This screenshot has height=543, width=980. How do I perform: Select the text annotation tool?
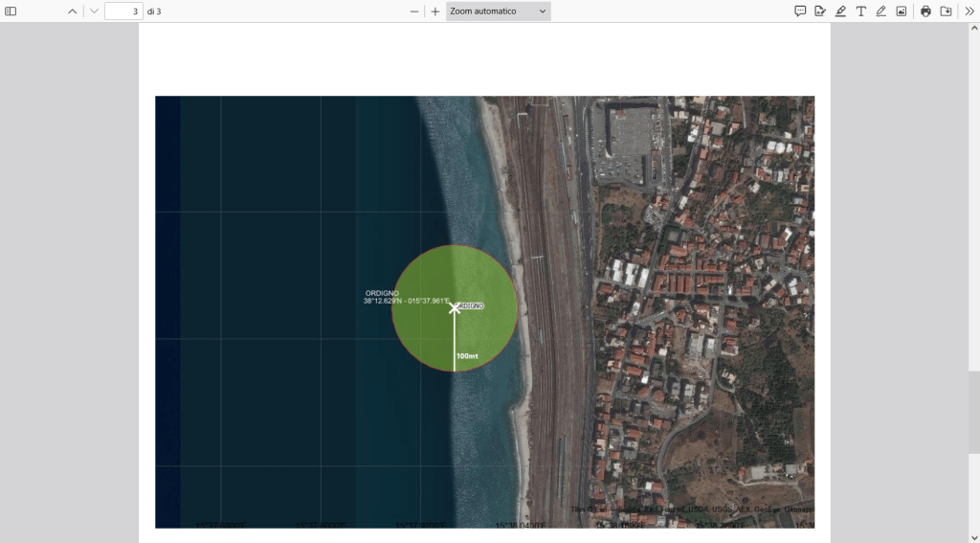pos(860,11)
